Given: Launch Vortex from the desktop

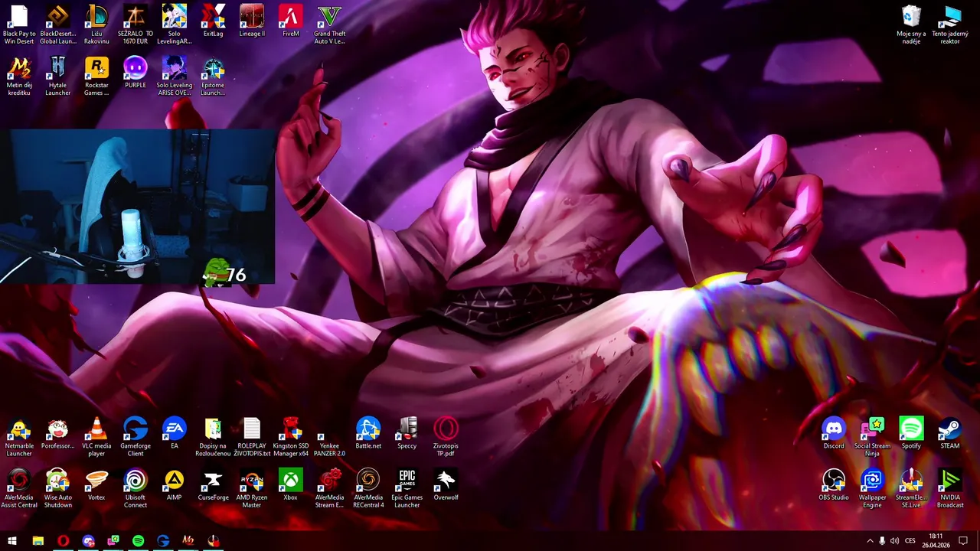Looking at the screenshot, I should pos(96,484).
